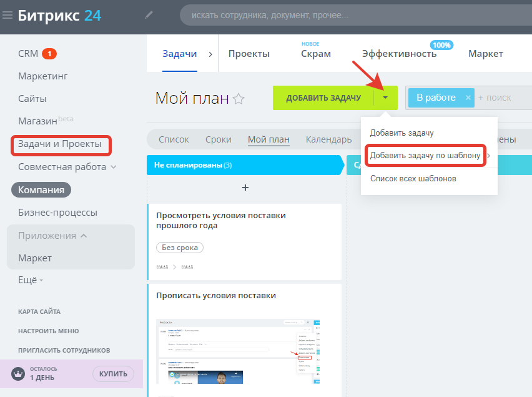Screen dimensions: 532x397
Task: Click Осталось 1 день license notice
Action: tap(44, 374)
